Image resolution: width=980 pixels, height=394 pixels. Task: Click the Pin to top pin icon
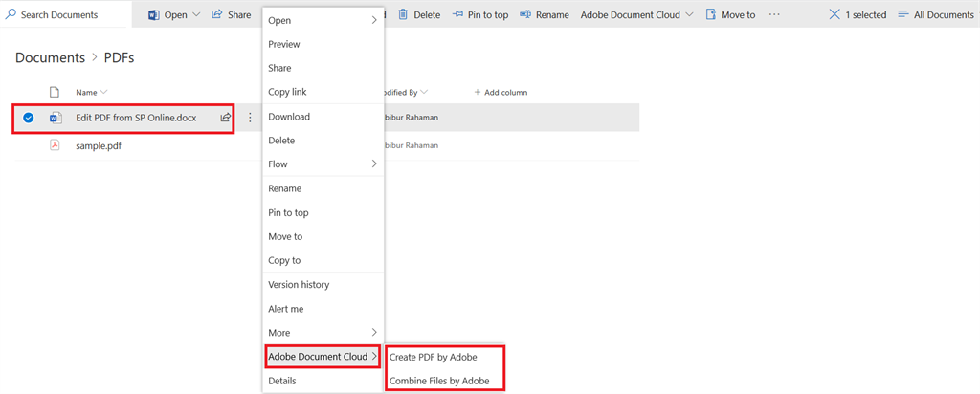pyautogui.click(x=457, y=15)
